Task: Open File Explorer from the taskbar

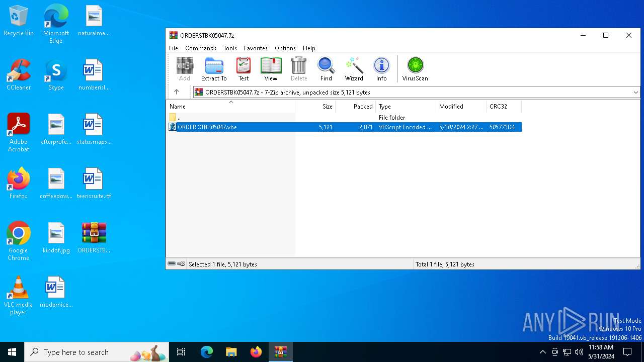Action: pyautogui.click(x=231, y=352)
